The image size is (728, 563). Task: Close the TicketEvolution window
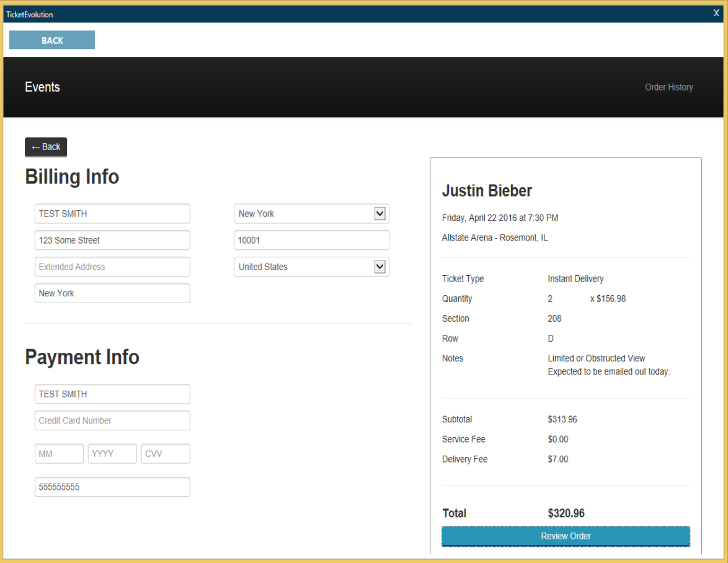[x=716, y=13]
